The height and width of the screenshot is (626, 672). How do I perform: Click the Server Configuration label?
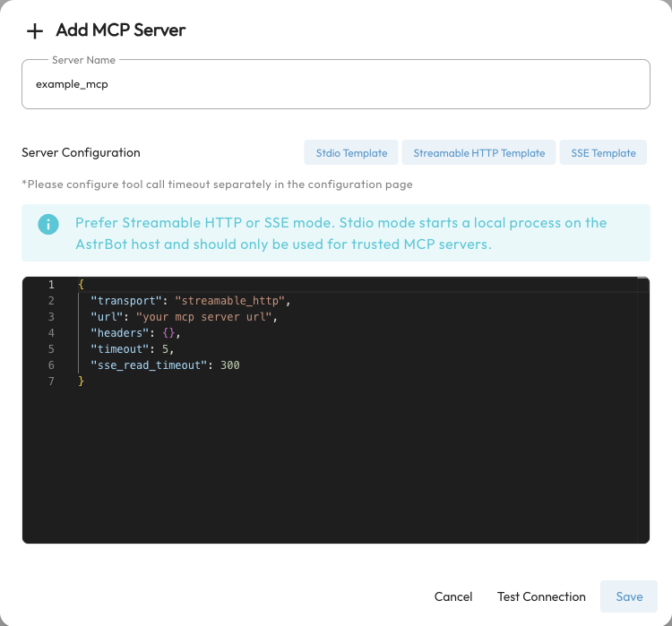(x=81, y=152)
